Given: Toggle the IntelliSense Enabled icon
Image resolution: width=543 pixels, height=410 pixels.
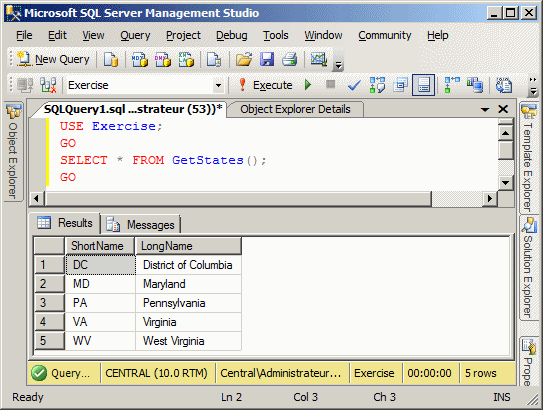Looking at the screenshot, I should coord(424,85).
